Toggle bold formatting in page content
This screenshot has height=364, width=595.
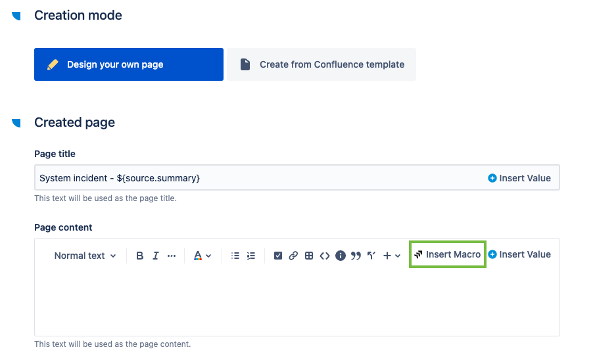click(140, 256)
